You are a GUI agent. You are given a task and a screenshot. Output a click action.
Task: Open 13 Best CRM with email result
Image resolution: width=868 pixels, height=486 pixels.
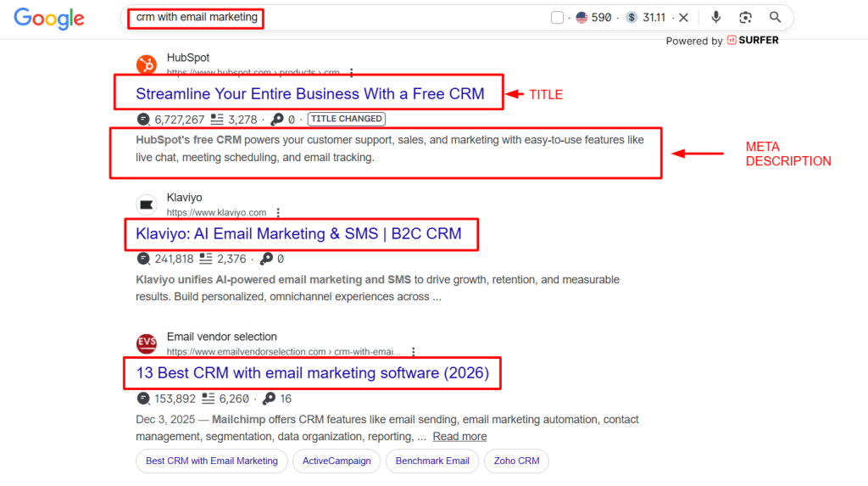coord(313,373)
